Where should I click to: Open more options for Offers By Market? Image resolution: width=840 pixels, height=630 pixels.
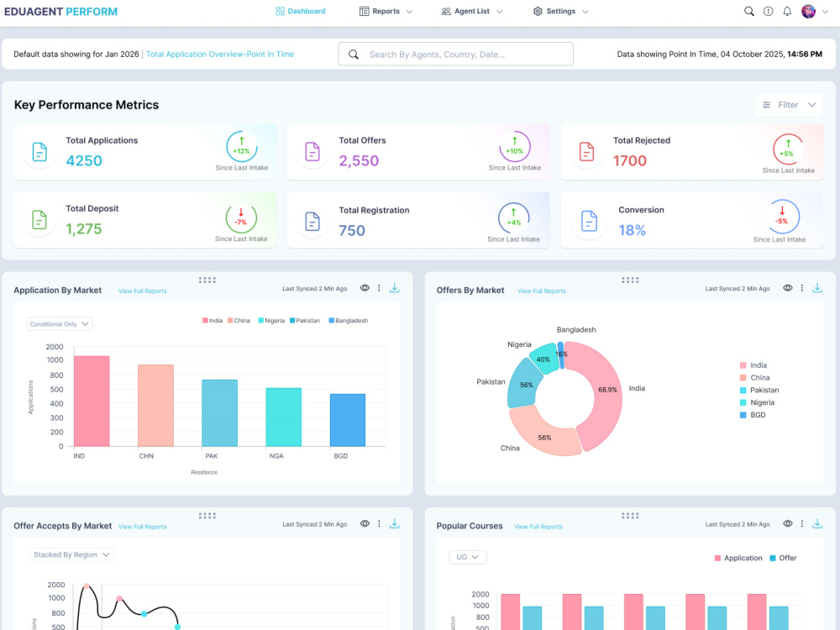coord(802,288)
